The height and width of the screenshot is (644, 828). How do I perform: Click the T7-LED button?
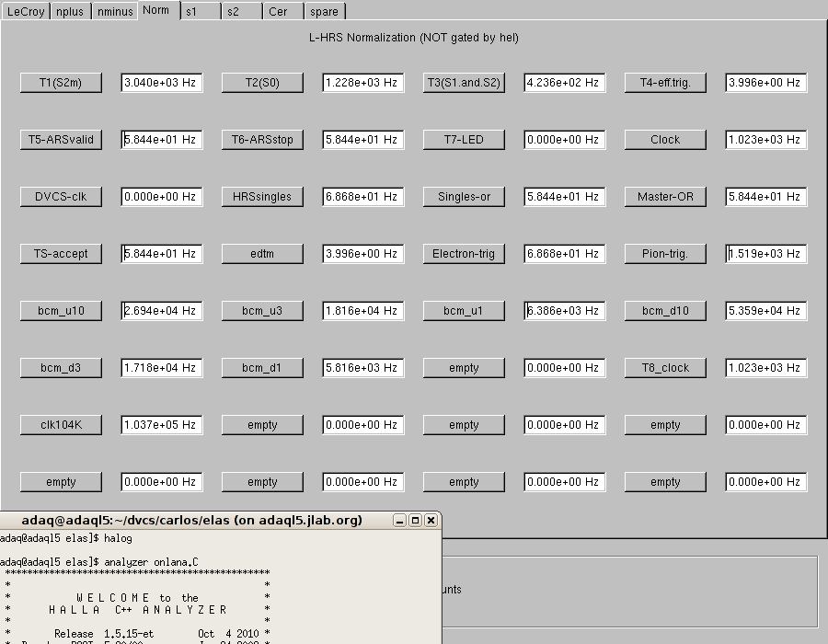click(x=464, y=140)
